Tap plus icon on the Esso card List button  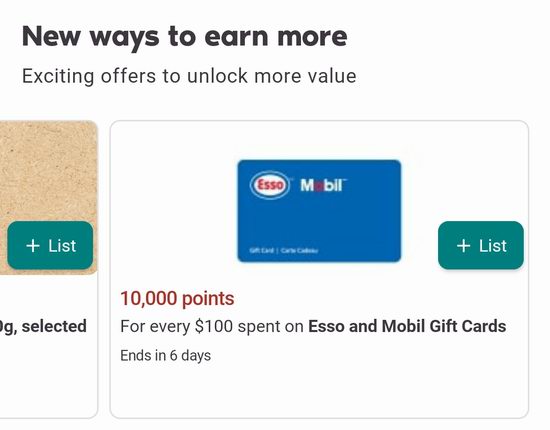point(463,246)
